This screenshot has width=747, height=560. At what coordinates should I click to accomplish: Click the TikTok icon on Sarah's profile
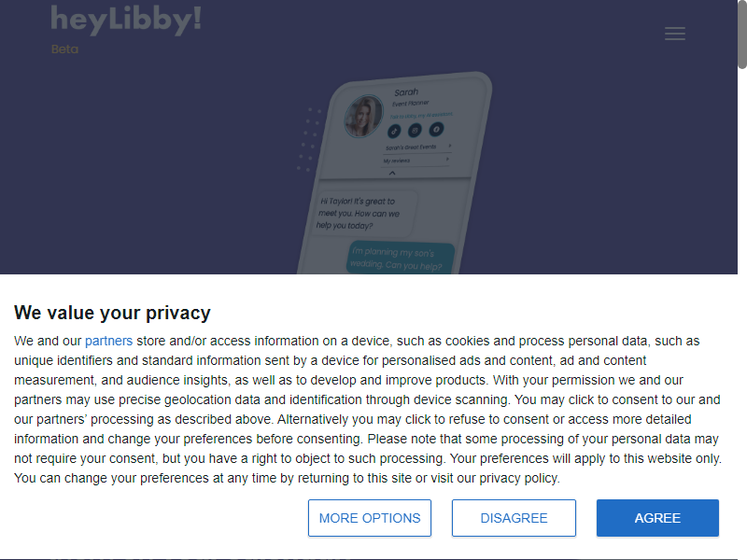point(394,131)
